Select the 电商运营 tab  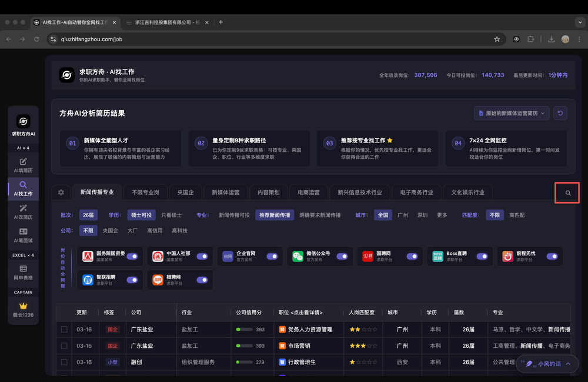point(309,192)
